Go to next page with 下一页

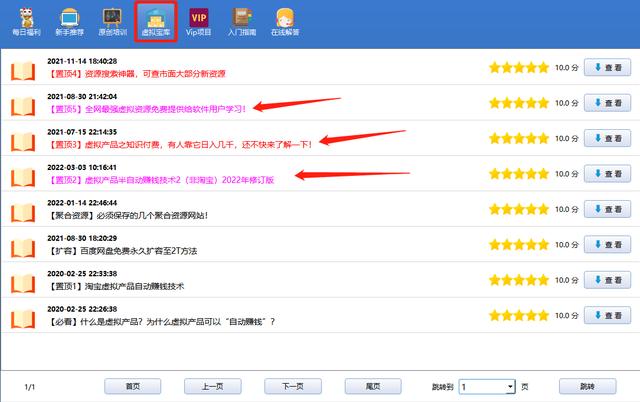pyautogui.click(x=293, y=386)
